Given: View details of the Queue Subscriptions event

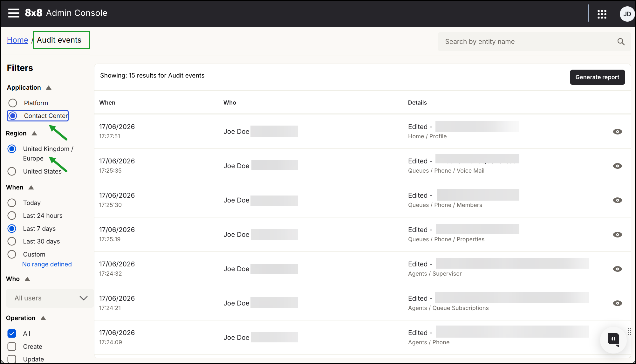Looking at the screenshot, I should tap(617, 303).
